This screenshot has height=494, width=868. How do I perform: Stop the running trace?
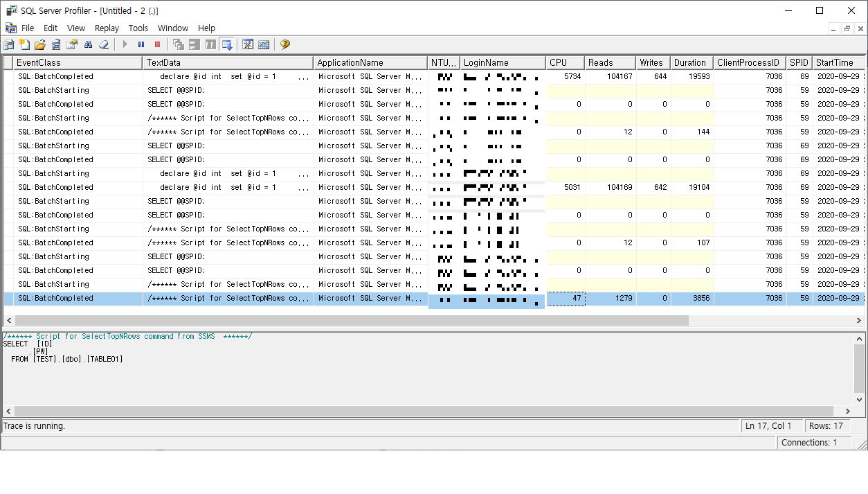click(x=157, y=44)
